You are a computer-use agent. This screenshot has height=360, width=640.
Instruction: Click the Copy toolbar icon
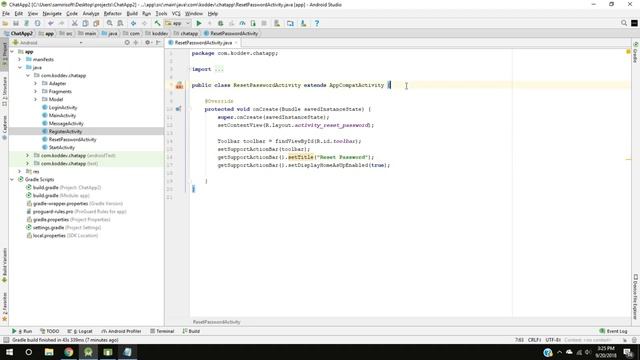tap(85, 23)
